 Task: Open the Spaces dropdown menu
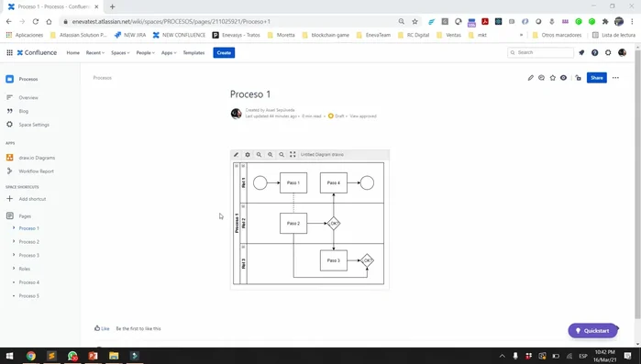pos(120,52)
